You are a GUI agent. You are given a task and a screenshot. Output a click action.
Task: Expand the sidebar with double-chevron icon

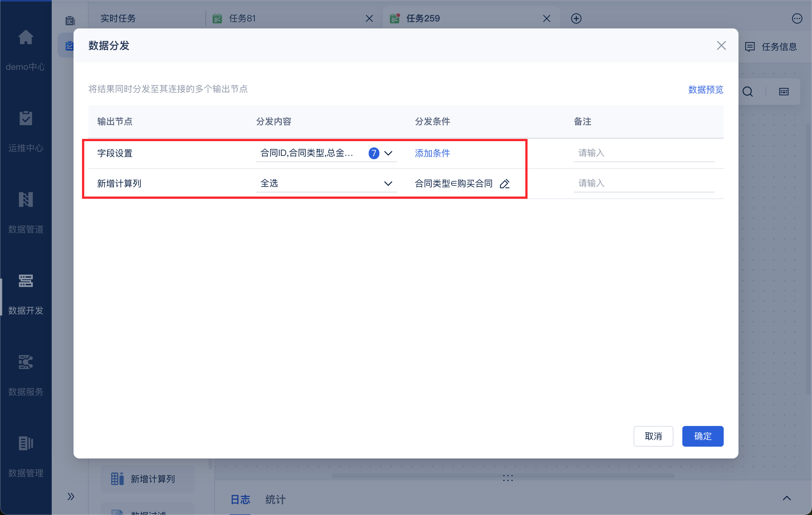point(71,496)
